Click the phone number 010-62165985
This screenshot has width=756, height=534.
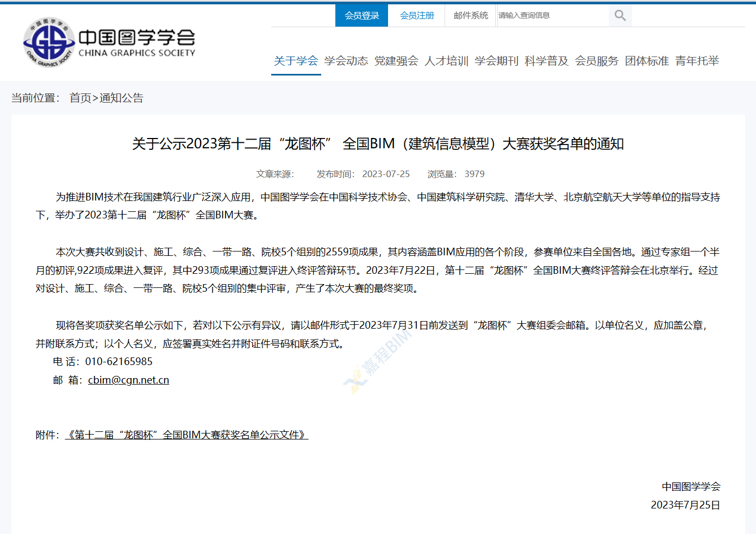(119, 362)
